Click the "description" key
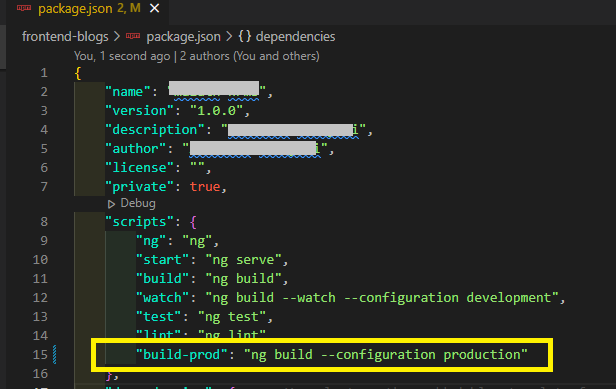The width and height of the screenshot is (616, 389). 155,130
